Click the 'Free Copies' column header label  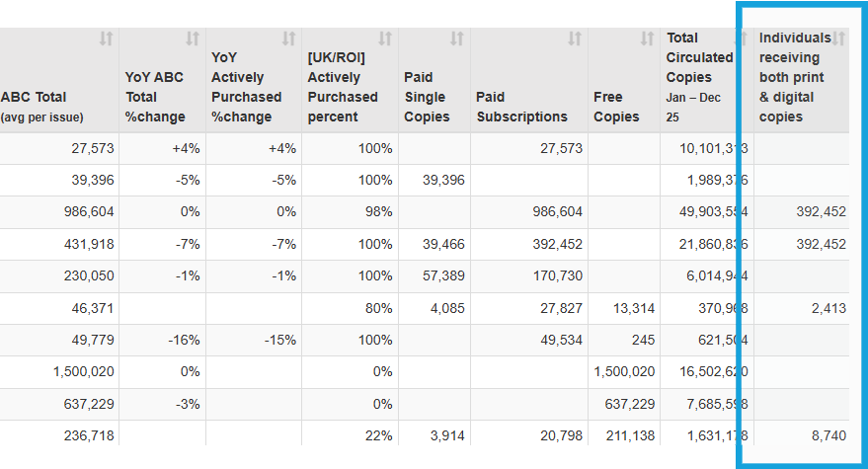(614, 107)
